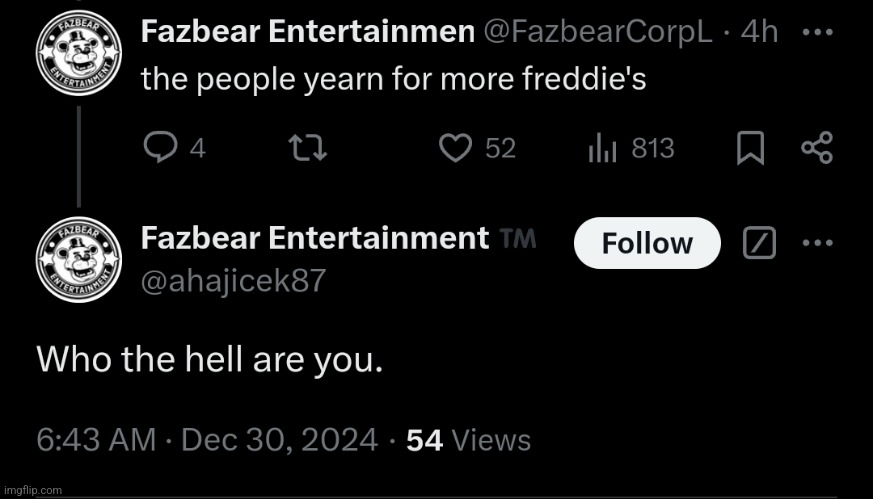The height and width of the screenshot is (499, 873).
Task: Like the tweet with the heart icon
Action: click(x=456, y=149)
